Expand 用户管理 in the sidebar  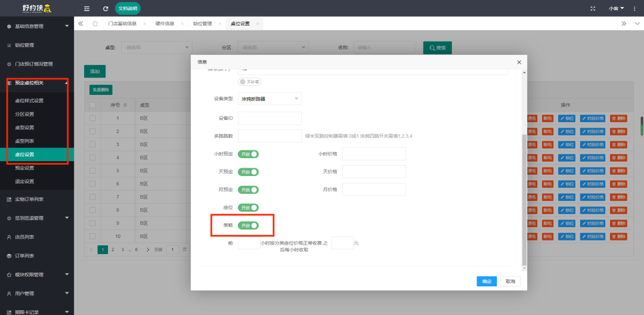click(x=37, y=294)
